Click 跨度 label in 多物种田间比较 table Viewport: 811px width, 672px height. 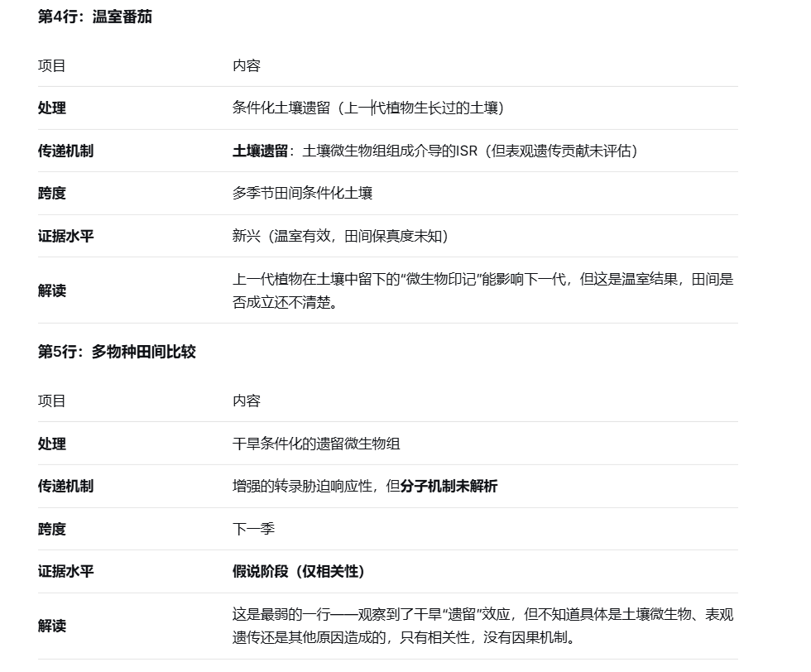tap(51, 529)
